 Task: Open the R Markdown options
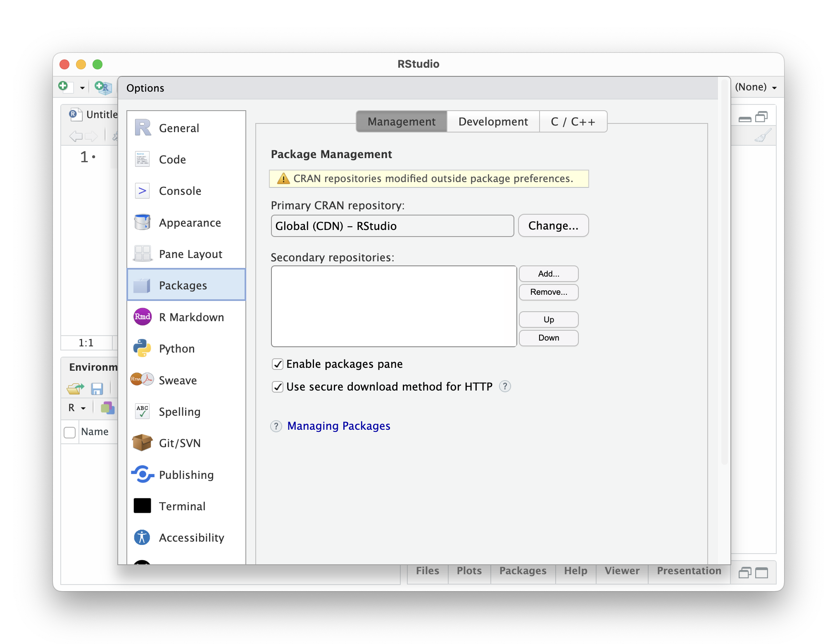pyautogui.click(x=191, y=317)
